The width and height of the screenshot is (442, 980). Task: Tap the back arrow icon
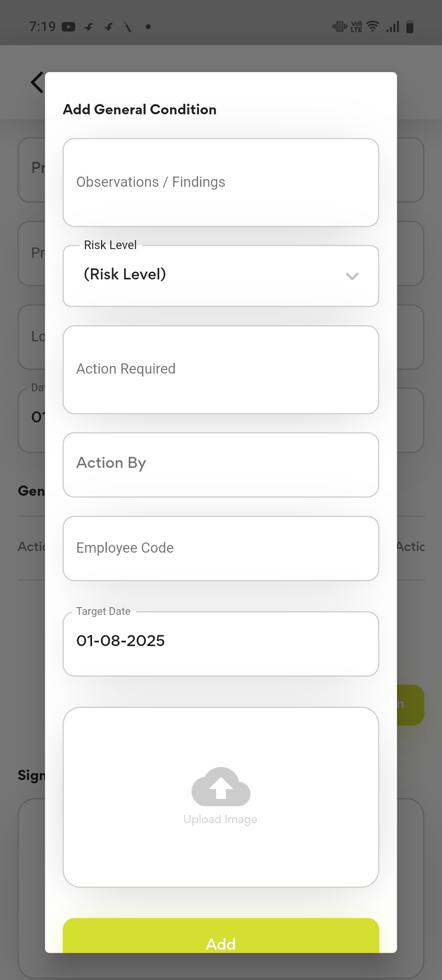pos(37,82)
